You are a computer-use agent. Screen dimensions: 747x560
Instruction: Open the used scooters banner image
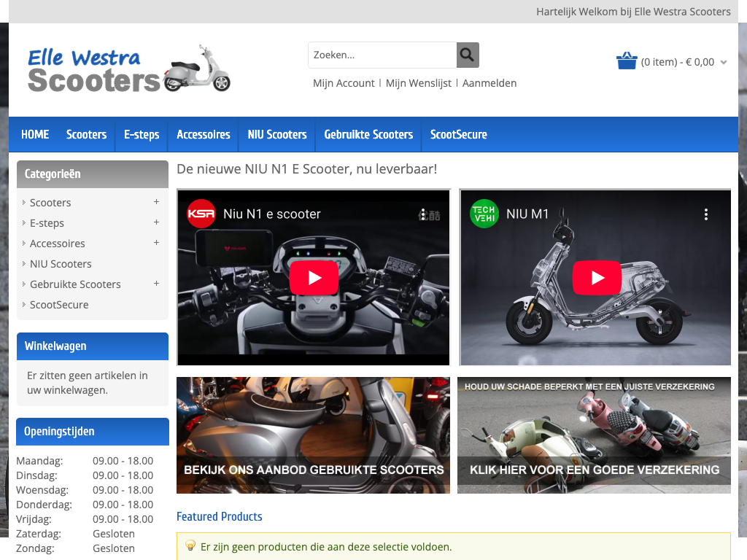313,435
